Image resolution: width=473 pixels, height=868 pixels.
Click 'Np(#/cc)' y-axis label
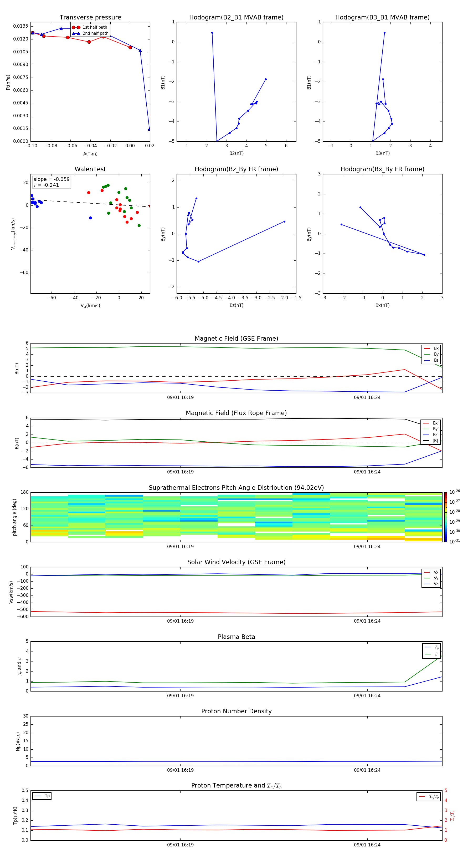(x=18, y=741)
